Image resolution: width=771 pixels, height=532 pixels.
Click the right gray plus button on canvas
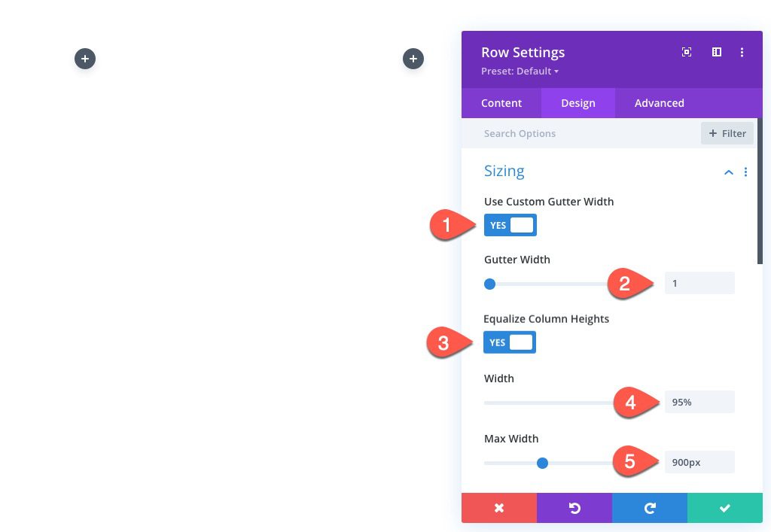(x=413, y=58)
